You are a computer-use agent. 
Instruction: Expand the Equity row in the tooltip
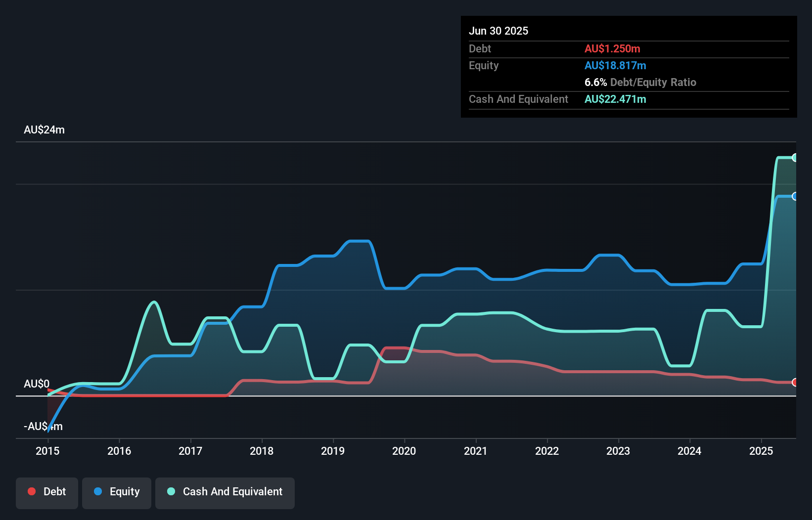tap(484, 65)
